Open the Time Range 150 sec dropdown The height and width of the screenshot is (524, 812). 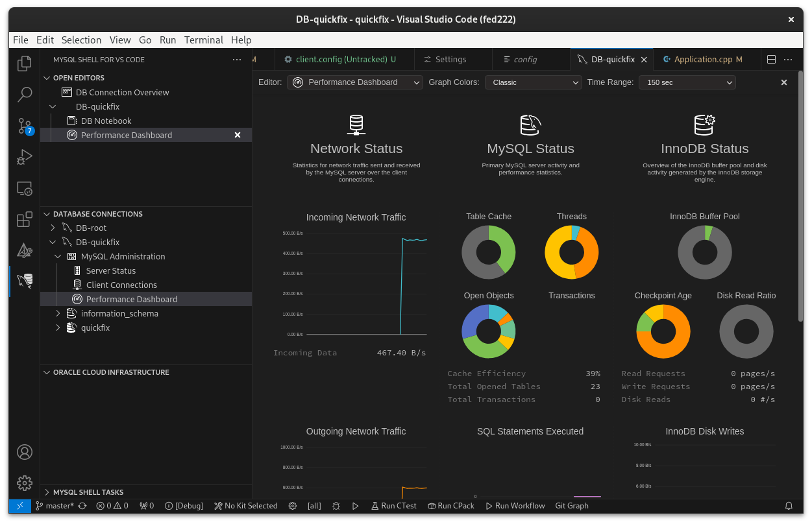tap(687, 82)
